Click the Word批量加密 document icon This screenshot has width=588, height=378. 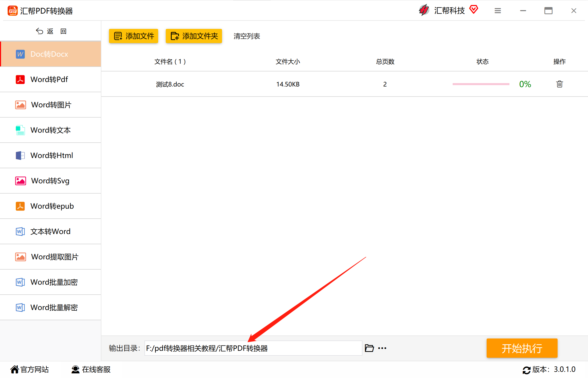pos(20,282)
